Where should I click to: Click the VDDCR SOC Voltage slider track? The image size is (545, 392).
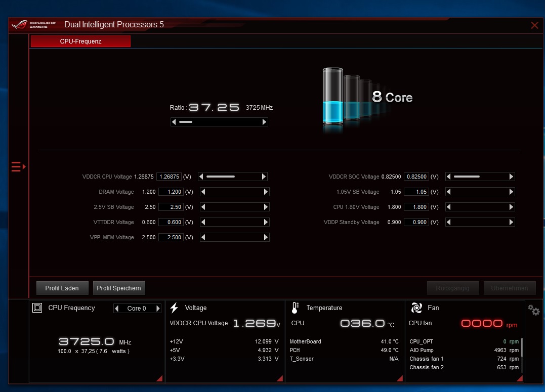[480, 177]
